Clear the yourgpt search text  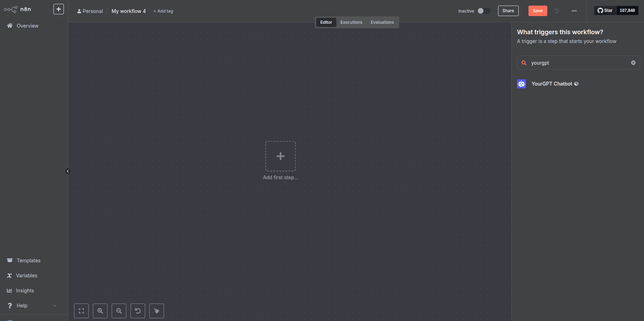tap(633, 63)
